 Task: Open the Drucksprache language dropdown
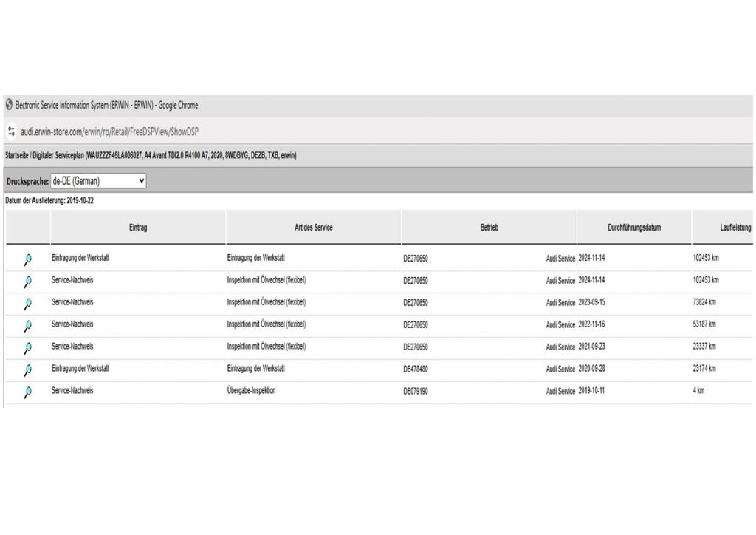coord(98,181)
